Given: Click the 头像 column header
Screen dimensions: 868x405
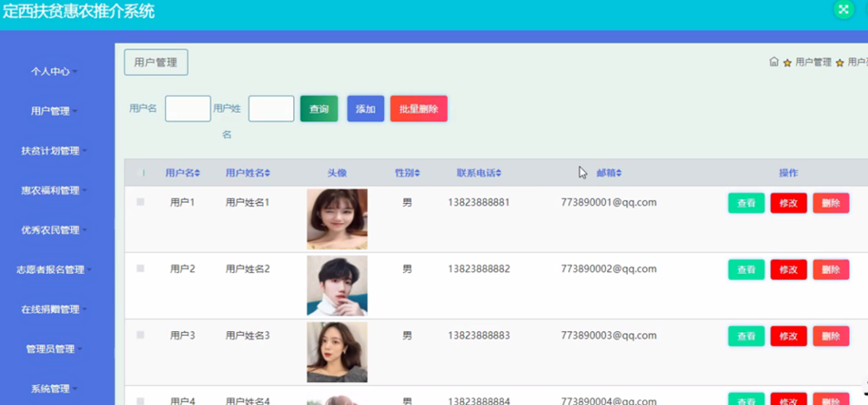Looking at the screenshot, I should [337, 174].
